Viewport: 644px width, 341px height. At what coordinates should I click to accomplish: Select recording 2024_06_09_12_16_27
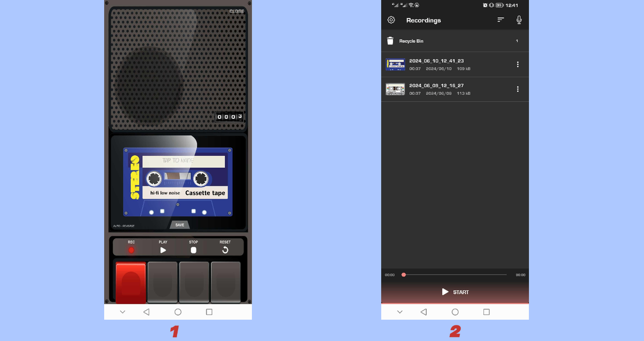pos(455,89)
